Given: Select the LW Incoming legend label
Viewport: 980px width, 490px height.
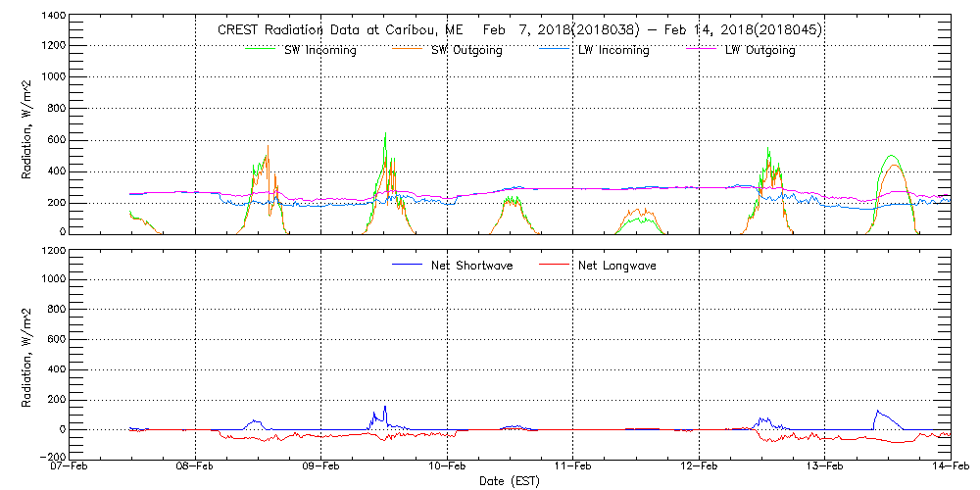Looking at the screenshot, I should point(612,51).
